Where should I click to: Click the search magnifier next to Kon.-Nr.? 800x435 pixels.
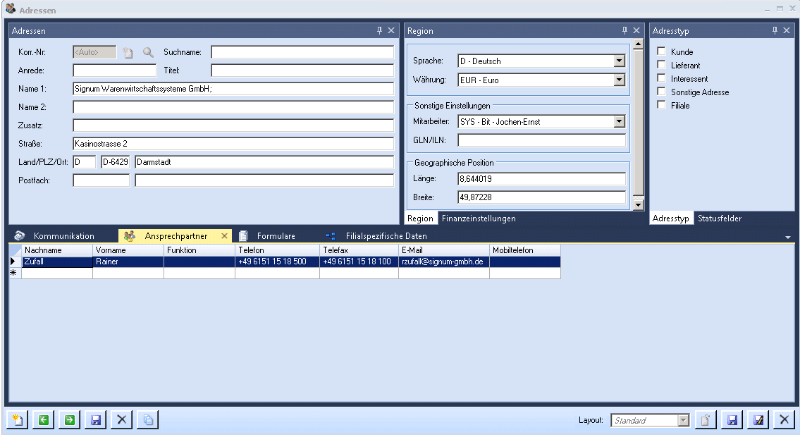click(x=148, y=52)
